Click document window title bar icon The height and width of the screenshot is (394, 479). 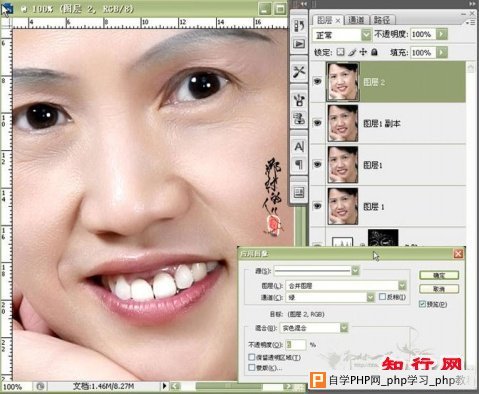[x=7, y=8]
